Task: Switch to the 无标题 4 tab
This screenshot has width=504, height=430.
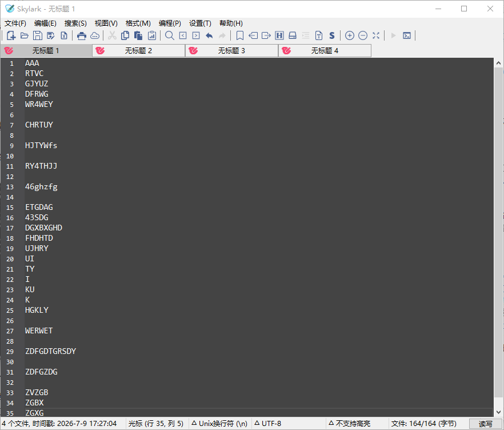Action: click(x=325, y=50)
